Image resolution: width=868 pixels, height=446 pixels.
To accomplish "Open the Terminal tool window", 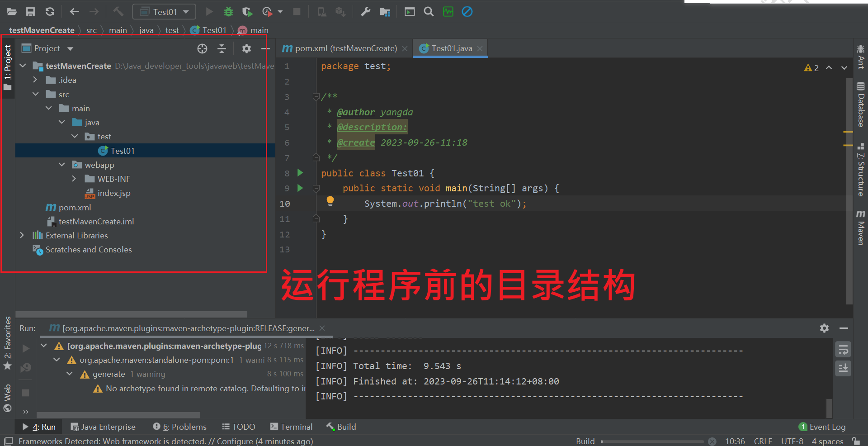I will pyautogui.click(x=291, y=427).
